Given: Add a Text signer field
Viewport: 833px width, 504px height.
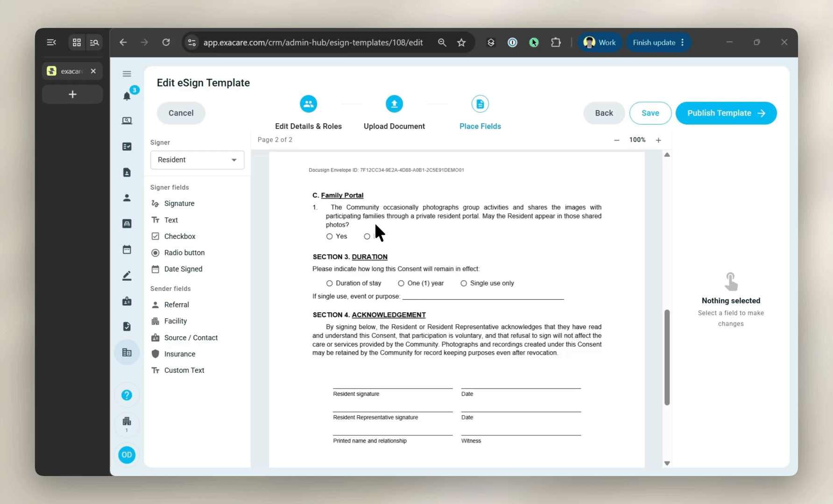Looking at the screenshot, I should tap(164, 220).
